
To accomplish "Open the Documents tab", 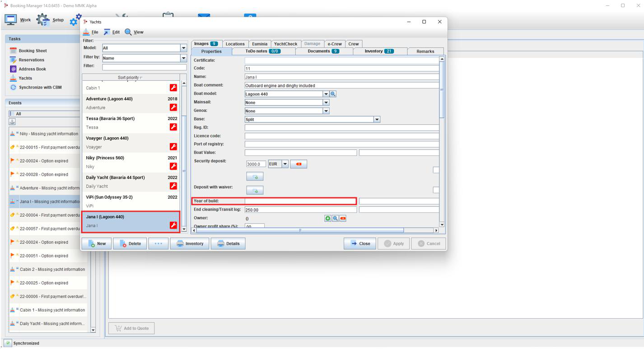I will (324, 51).
